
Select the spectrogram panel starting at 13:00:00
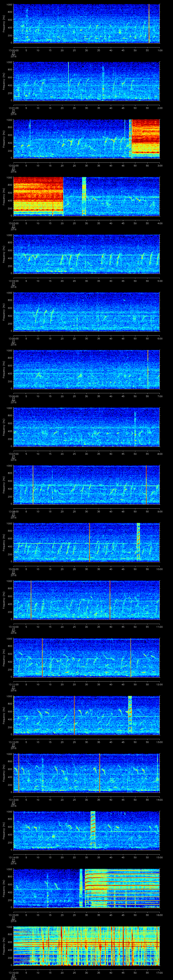coord(87,24)
